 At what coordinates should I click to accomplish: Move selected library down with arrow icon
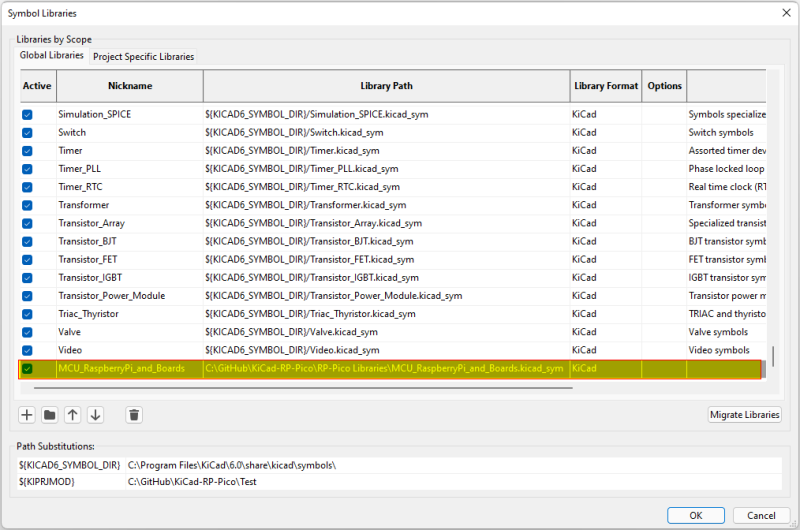pyautogui.click(x=96, y=415)
